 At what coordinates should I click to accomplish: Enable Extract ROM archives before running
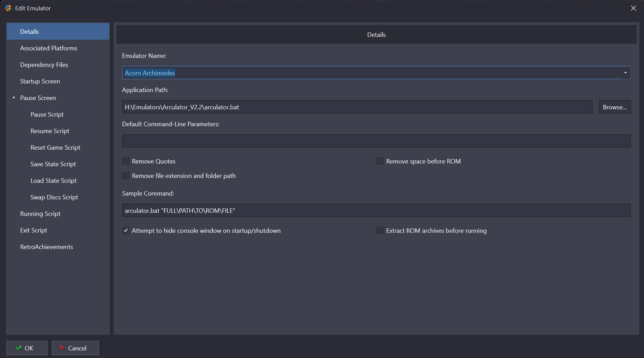[x=380, y=230]
